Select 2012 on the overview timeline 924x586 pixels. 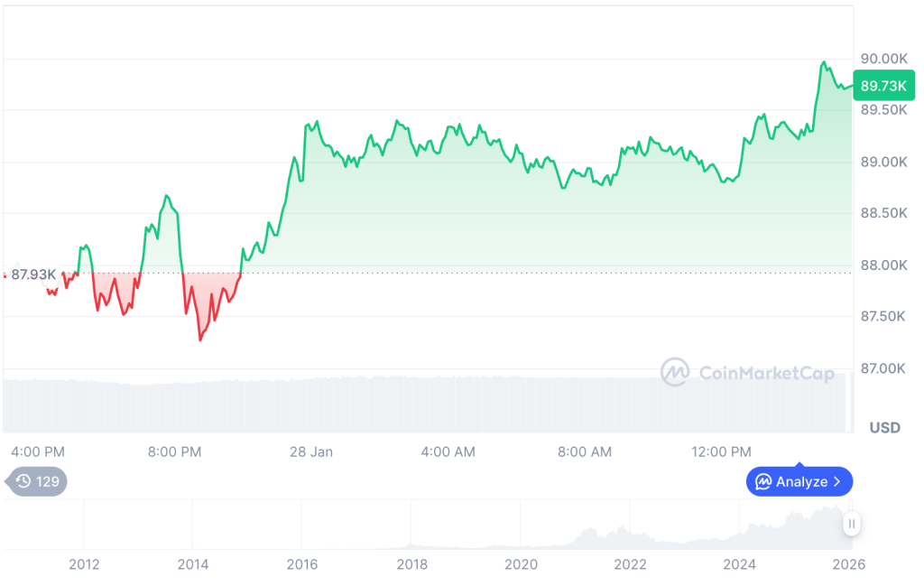(84, 564)
